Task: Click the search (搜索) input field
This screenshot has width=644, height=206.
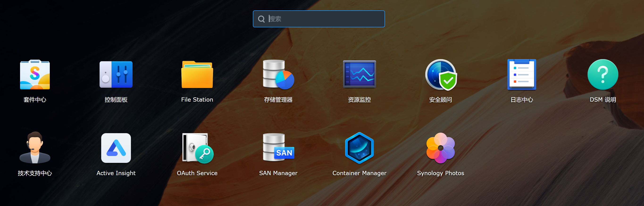Action: click(x=325, y=19)
